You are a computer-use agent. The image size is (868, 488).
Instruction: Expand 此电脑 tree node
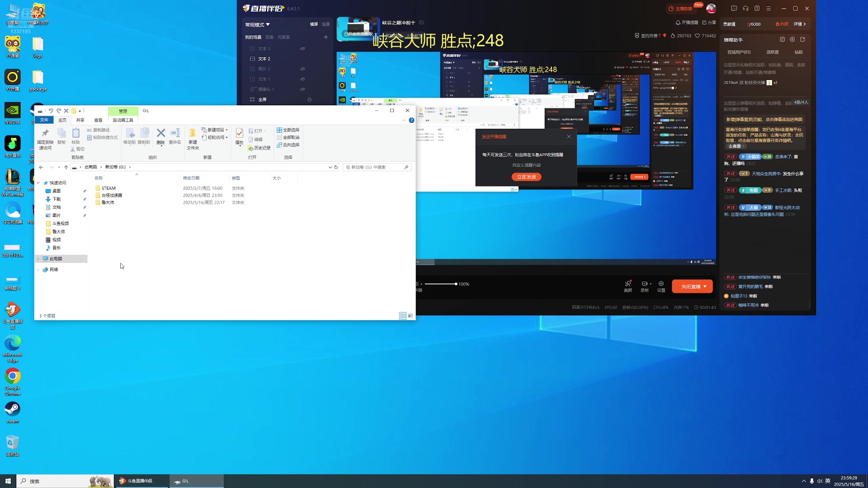click(x=38, y=259)
